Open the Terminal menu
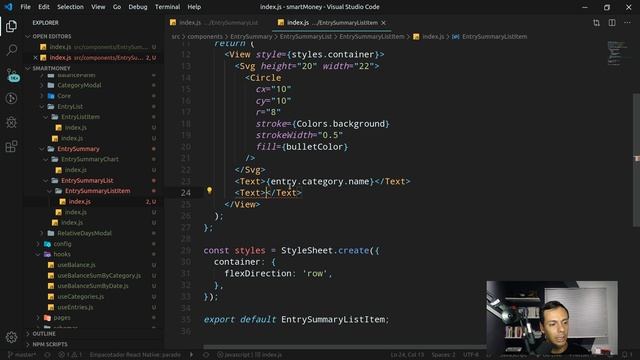Image resolution: width=640 pixels, height=360 pixels. tap(167, 7)
